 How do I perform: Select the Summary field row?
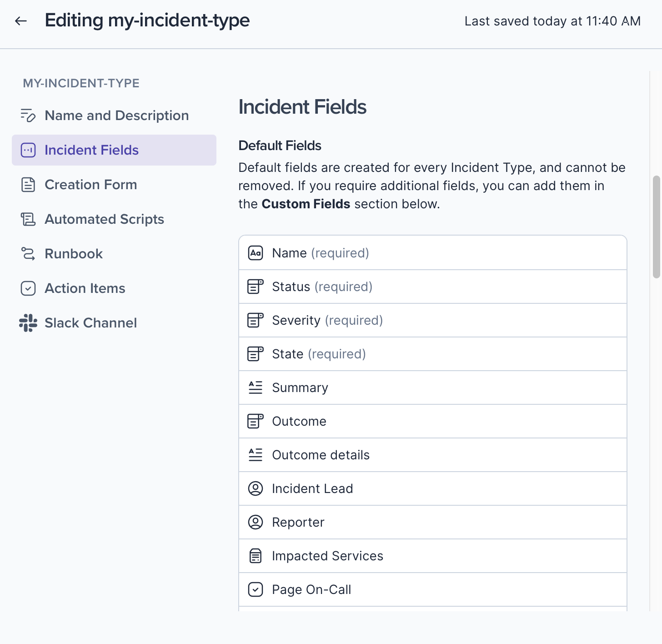(x=432, y=387)
